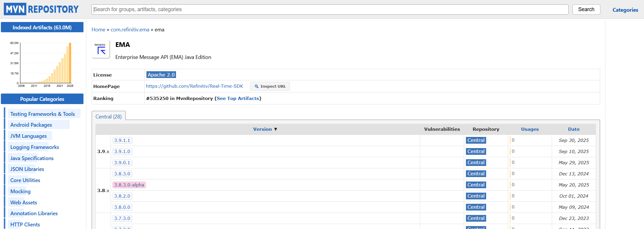Open HTTP Clients category
Screen dimensions: 644x229
[x=25, y=225]
